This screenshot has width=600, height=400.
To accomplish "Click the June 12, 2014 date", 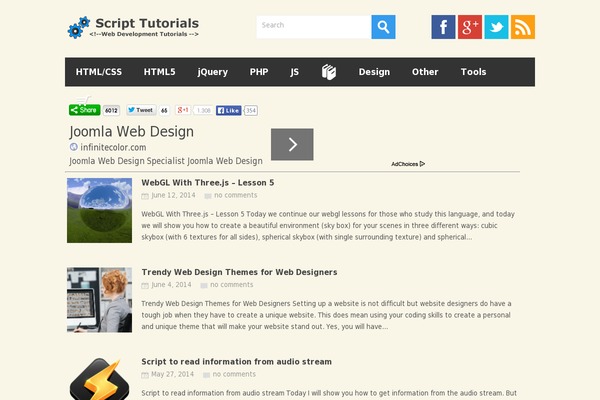I will (x=173, y=195).
